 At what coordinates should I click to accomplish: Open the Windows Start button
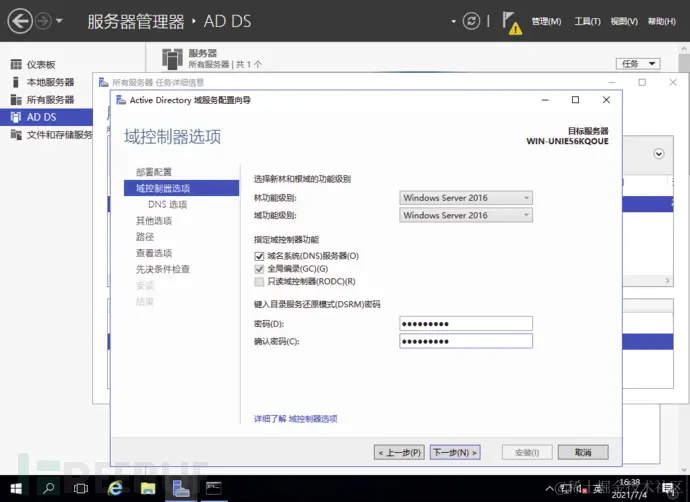tap(16, 488)
